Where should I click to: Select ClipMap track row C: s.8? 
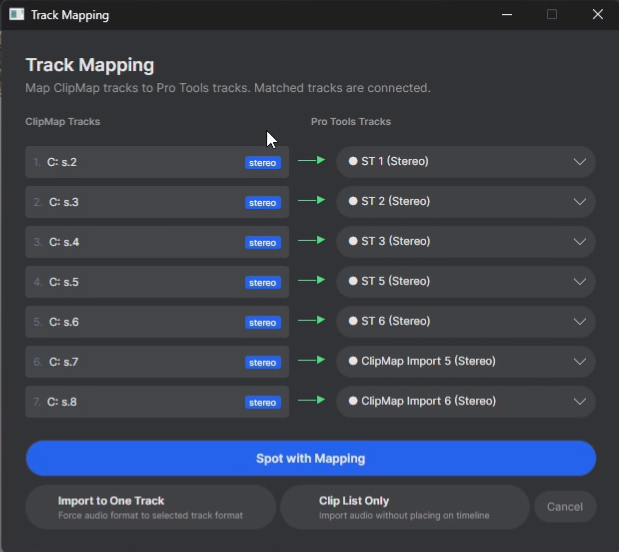(157, 402)
